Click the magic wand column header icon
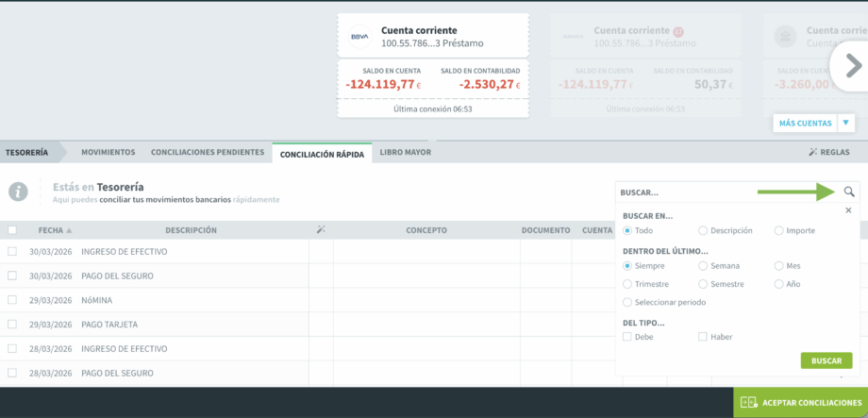The width and height of the screenshot is (868, 418). [321, 230]
